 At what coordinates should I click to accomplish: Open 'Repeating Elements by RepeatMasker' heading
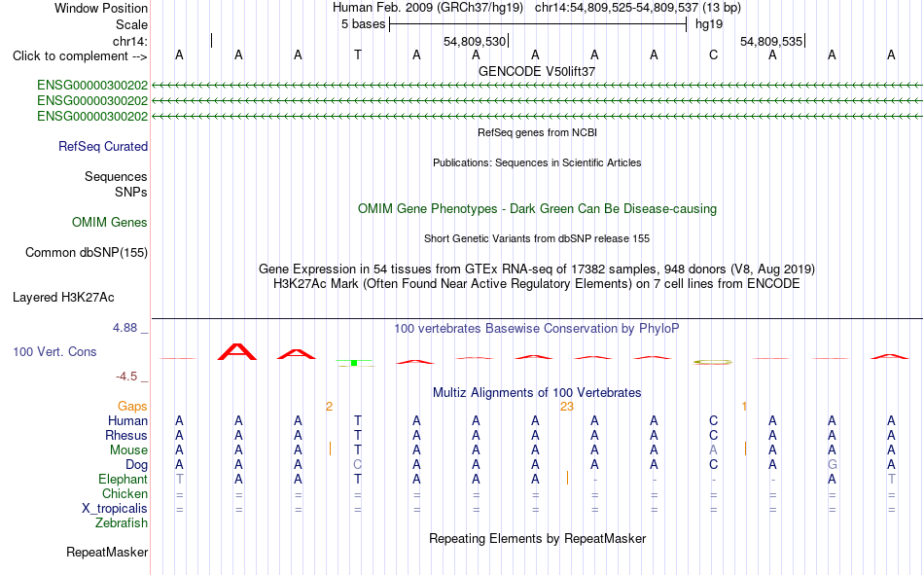coord(538,538)
